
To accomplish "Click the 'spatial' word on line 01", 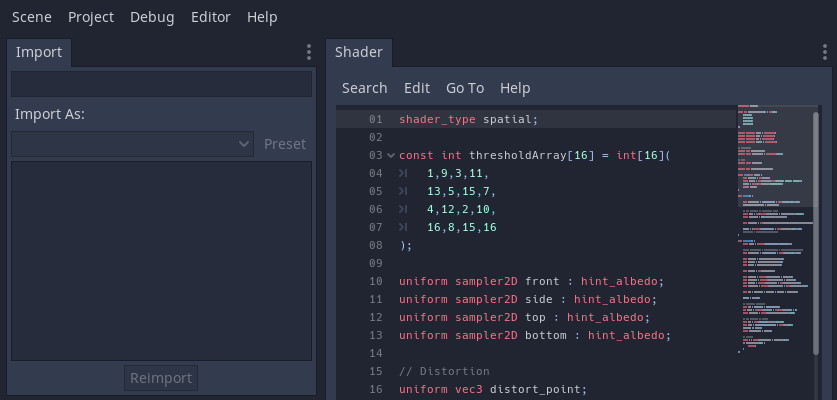I will coord(507,119).
